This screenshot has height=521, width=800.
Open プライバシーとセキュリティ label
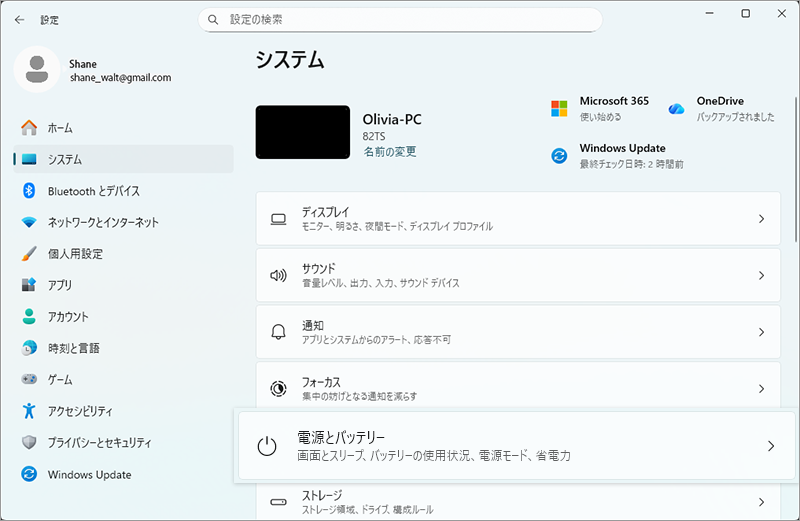point(100,443)
